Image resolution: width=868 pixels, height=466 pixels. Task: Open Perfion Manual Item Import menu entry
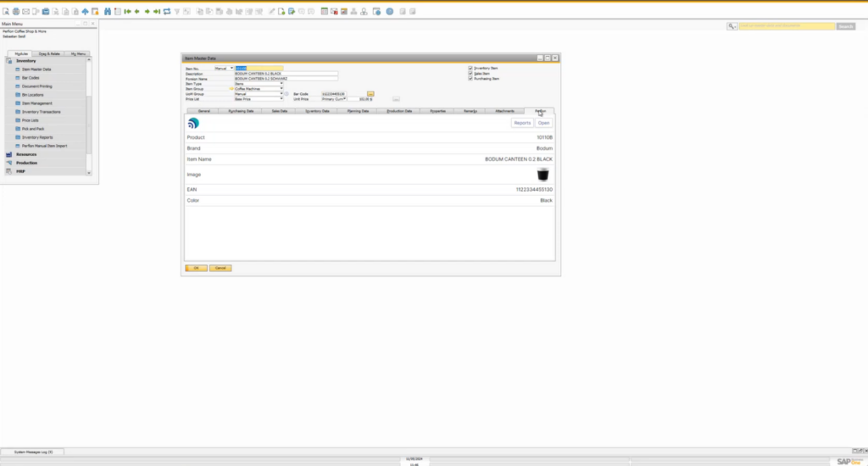pyautogui.click(x=44, y=146)
